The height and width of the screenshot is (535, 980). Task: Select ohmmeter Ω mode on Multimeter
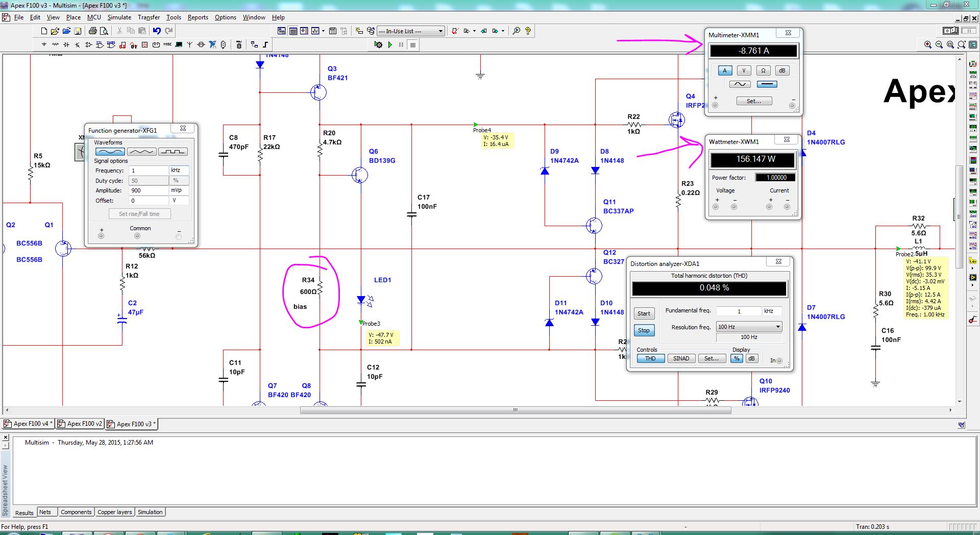coord(763,71)
